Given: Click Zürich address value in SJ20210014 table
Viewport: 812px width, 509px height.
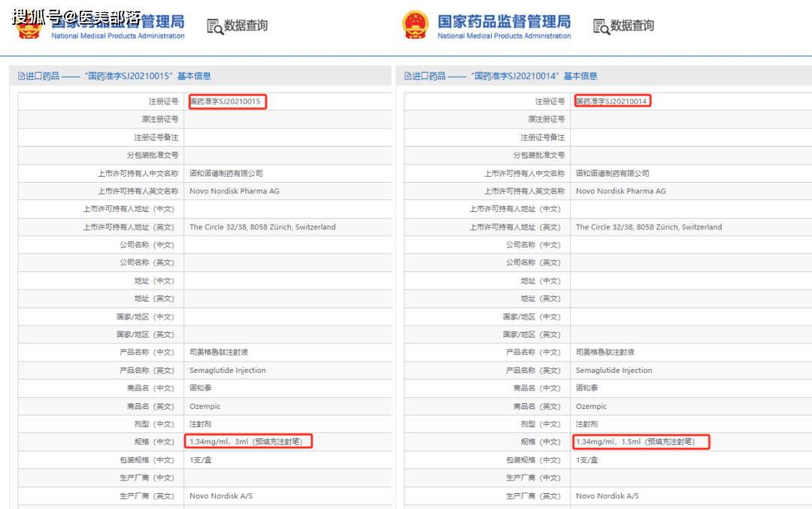Looking at the screenshot, I should (649, 227).
